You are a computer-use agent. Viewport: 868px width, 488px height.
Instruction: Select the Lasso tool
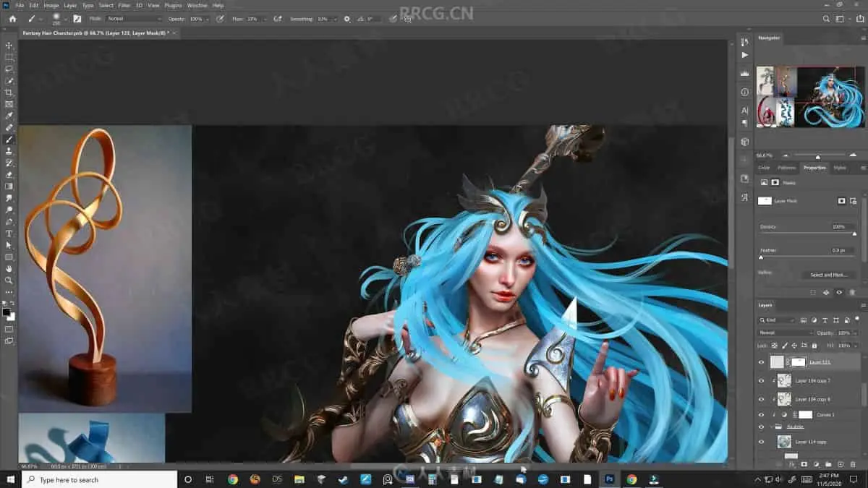pos(9,69)
